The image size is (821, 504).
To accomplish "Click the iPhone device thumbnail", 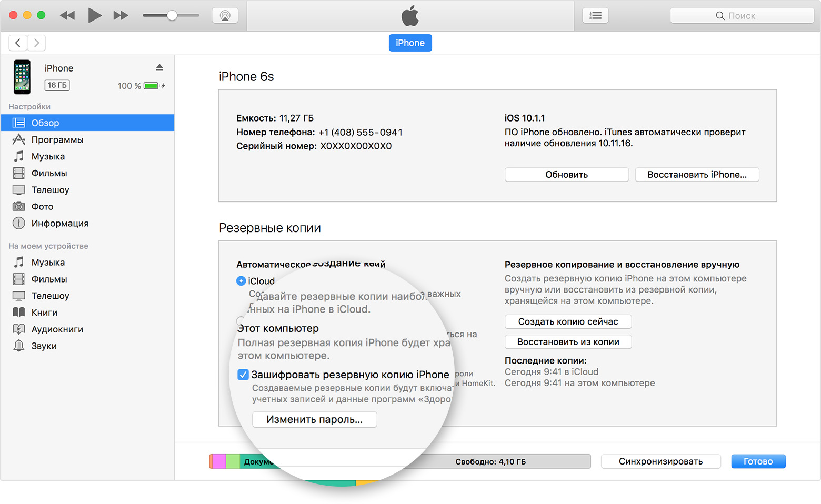I will 22,77.
